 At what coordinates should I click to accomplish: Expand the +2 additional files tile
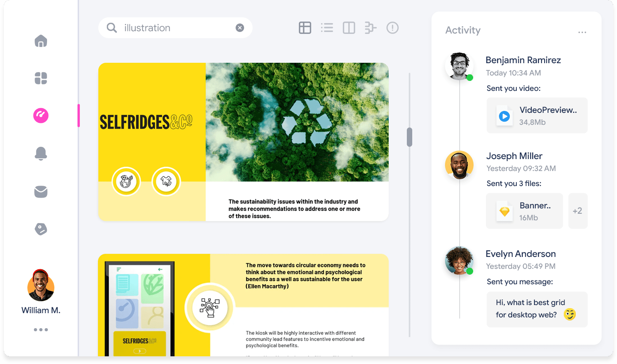[x=578, y=211]
